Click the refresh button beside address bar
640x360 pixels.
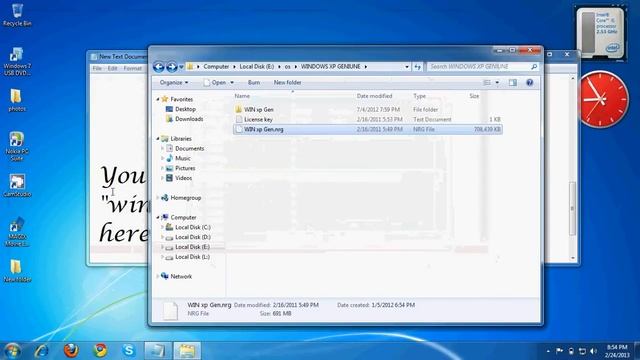(417, 67)
